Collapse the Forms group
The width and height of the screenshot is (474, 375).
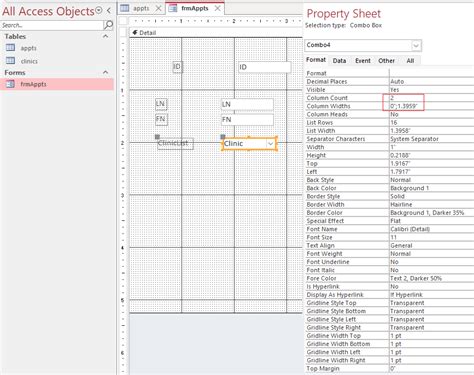pyautogui.click(x=106, y=72)
